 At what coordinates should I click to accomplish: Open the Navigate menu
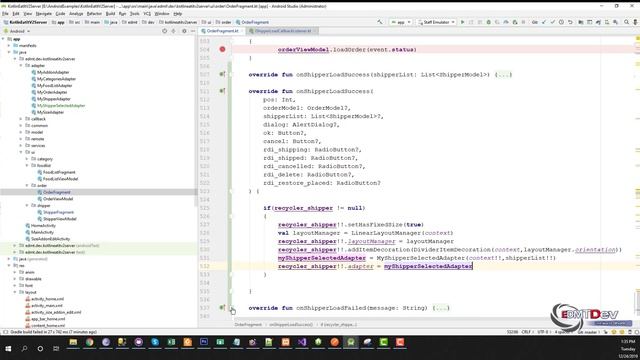[44, 13]
